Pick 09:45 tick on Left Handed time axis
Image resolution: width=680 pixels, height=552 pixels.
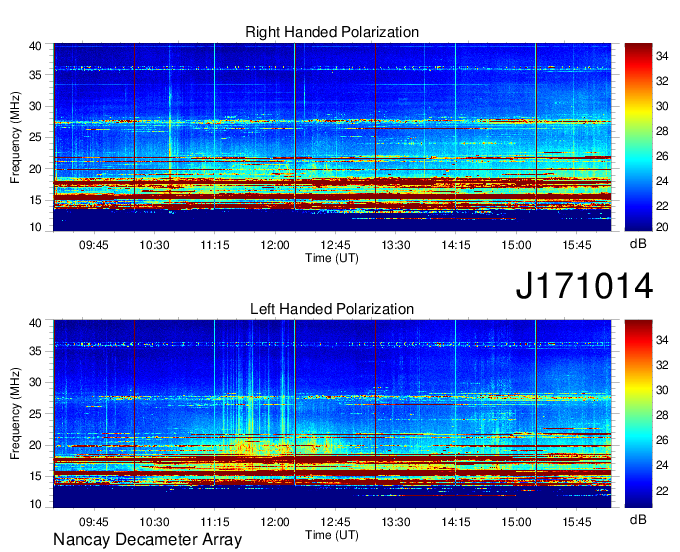tap(93, 522)
